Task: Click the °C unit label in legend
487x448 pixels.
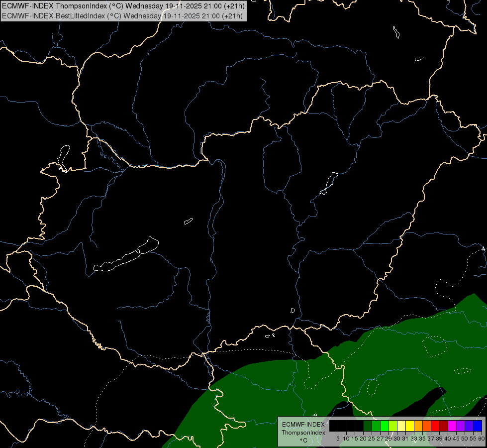Action: click(x=304, y=441)
